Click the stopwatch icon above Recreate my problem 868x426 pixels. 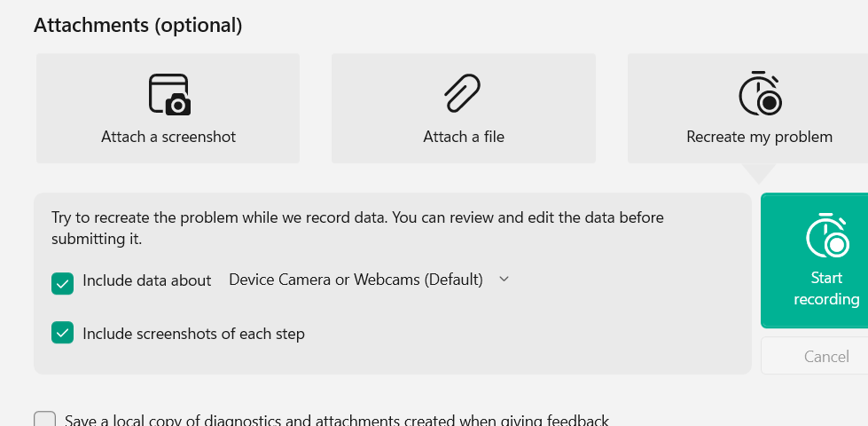[759, 93]
